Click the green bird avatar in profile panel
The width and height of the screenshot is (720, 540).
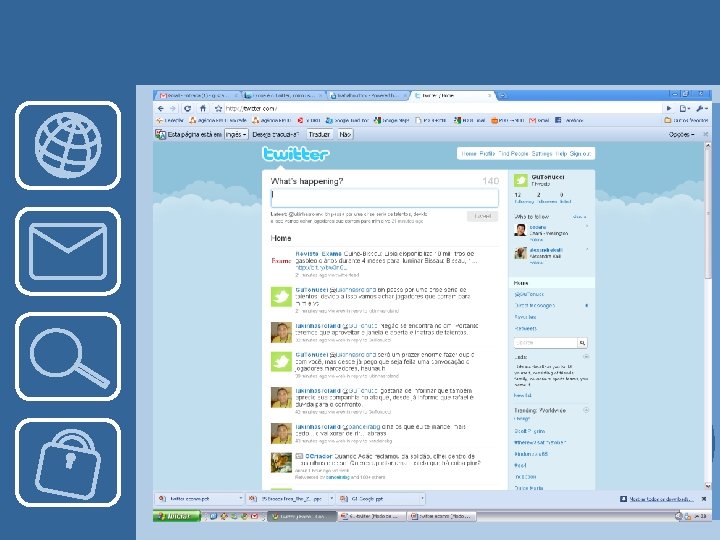pos(521,180)
